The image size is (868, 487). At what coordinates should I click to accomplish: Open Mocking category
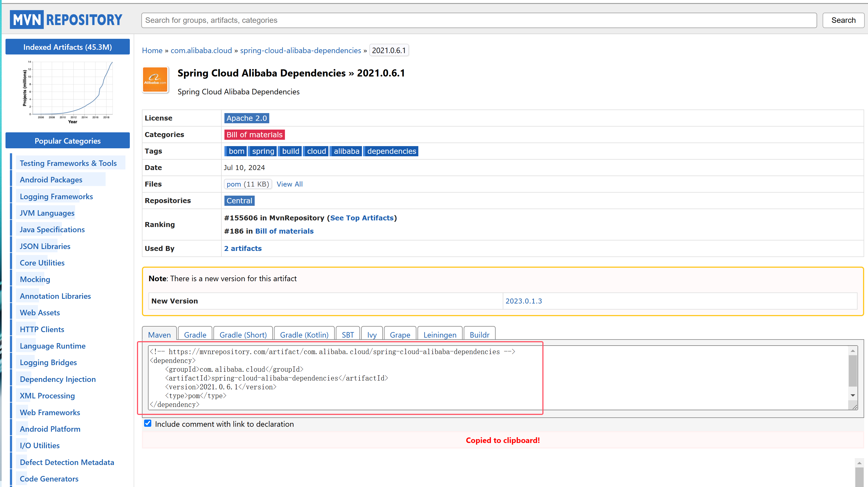click(35, 279)
